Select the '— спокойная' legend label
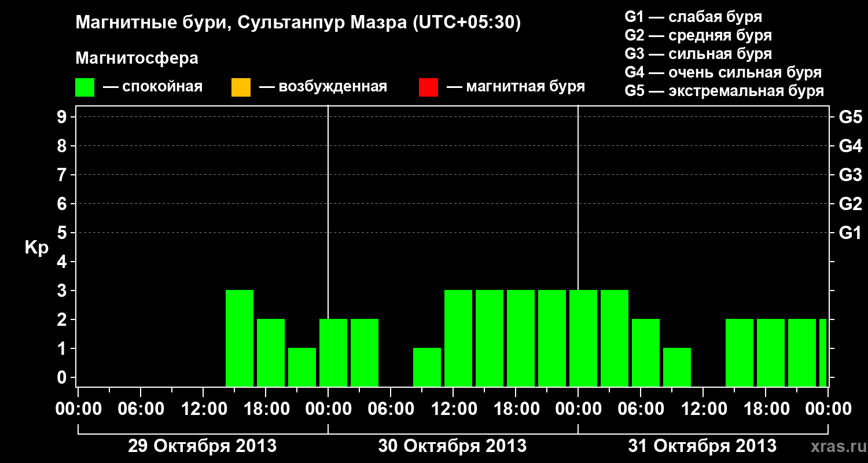868x463 pixels. [152, 87]
